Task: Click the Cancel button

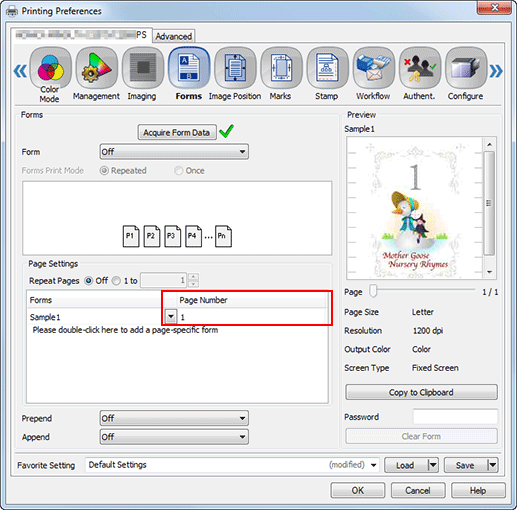Action: click(x=418, y=490)
